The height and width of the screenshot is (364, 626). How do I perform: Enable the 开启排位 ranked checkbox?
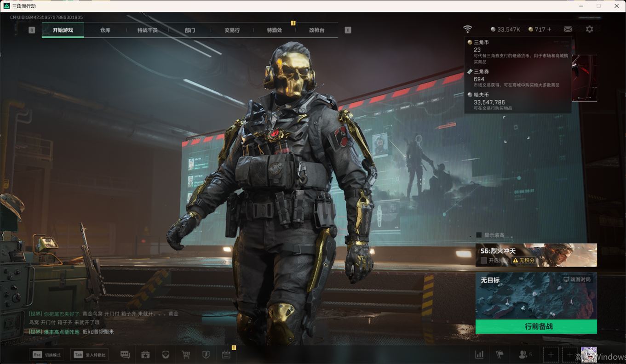coord(483,260)
